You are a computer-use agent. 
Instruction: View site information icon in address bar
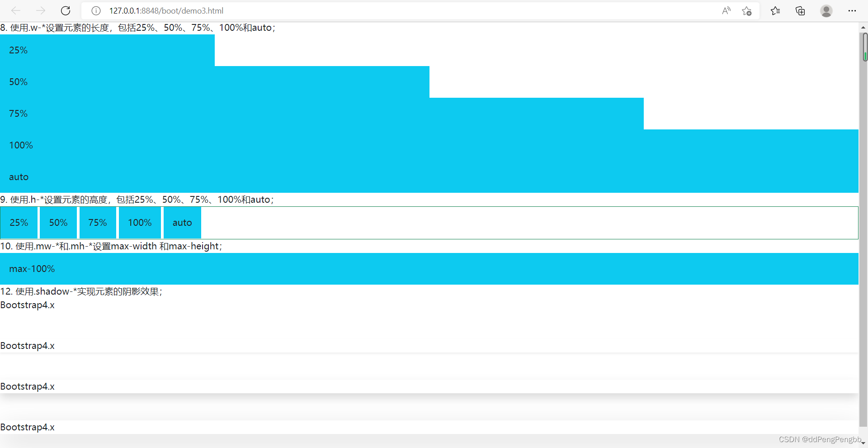96,10
